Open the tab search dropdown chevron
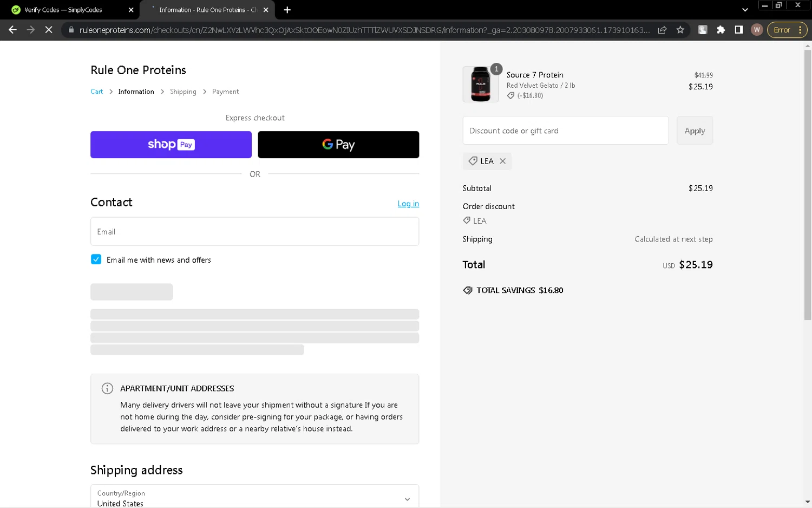 point(745,10)
